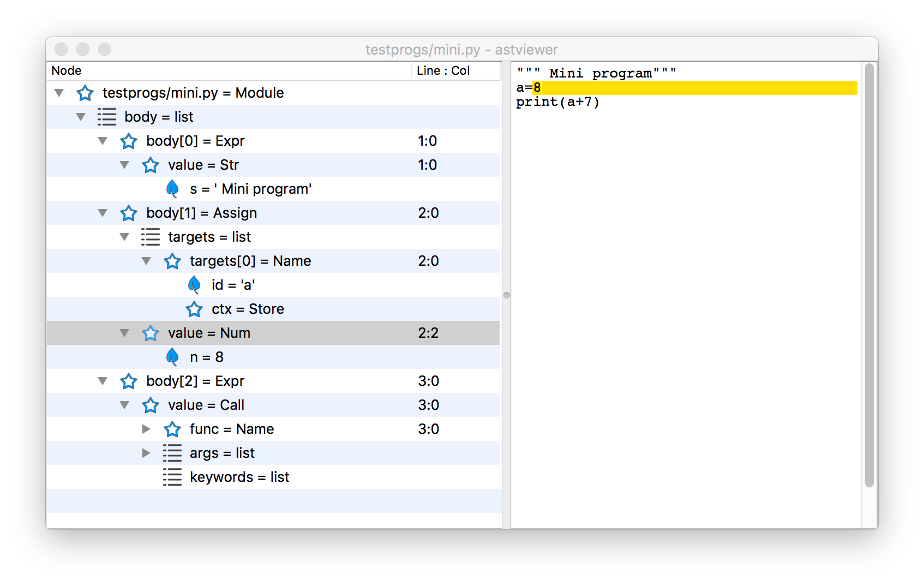Collapse the targets = list node
The height and width of the screenshot is (584, 924).
click(124, 237)
